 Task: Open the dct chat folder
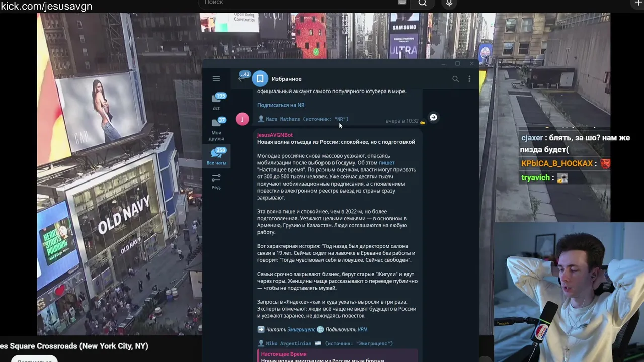point(216,101)
